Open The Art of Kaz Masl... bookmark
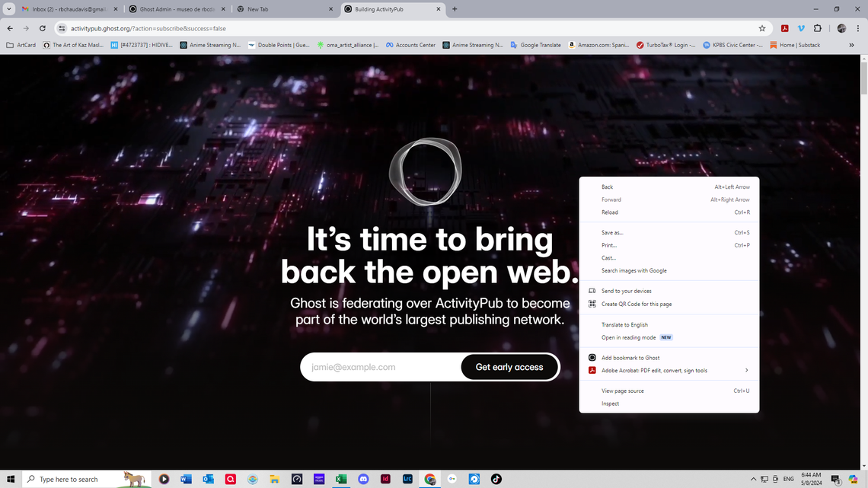Image resolution: width=868 pixels, height=488 pixels. pos(73,45)
